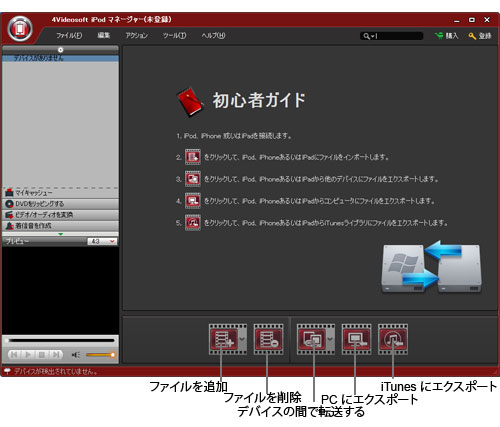Viewport: 500px width, 427px height.
Task: Click the status bar device icon
Action: (7, 371)
